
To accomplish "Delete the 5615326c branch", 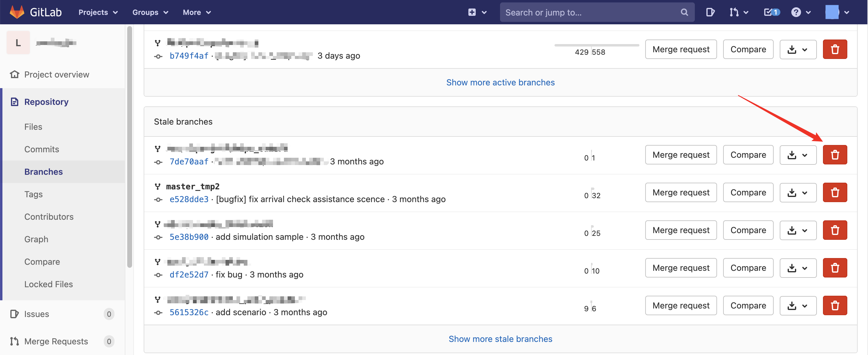I will click(x=835, y=305).
